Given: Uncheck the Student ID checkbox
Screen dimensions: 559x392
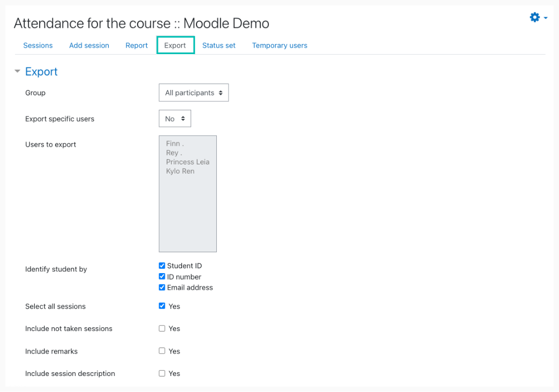Looking at the screenshot, I should pos(162,266).
